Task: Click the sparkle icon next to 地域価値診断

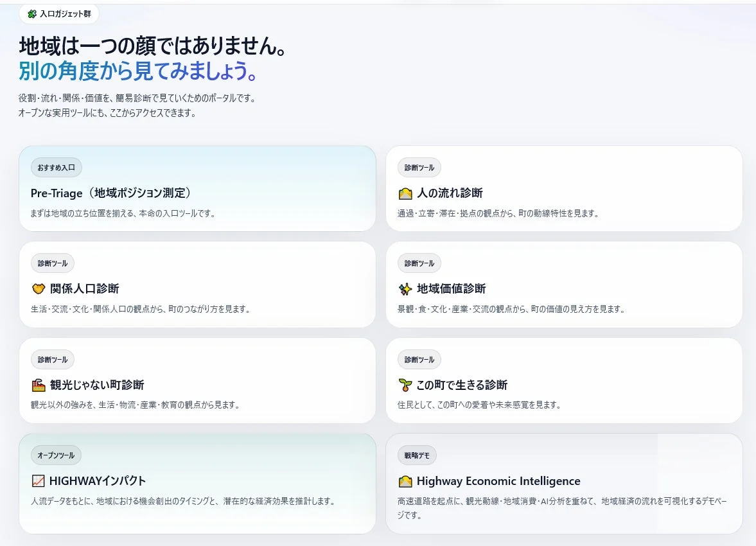Action: click(406, 288)
